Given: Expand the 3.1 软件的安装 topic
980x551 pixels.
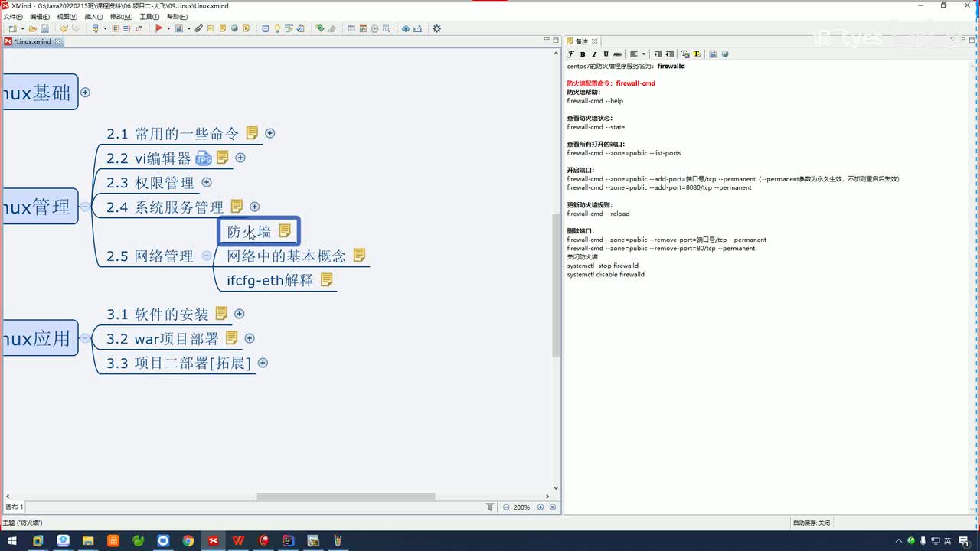Looking at the screenshot, I should click(240, 314).
